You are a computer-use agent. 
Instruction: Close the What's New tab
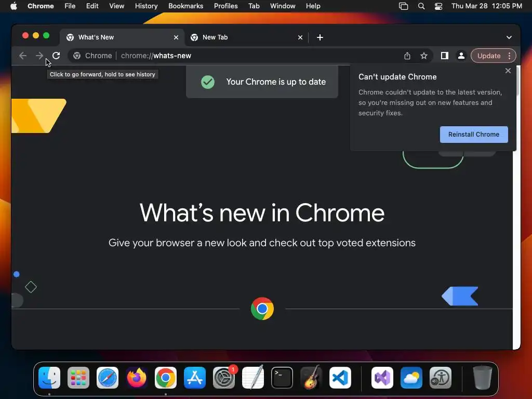pos(176,37)
